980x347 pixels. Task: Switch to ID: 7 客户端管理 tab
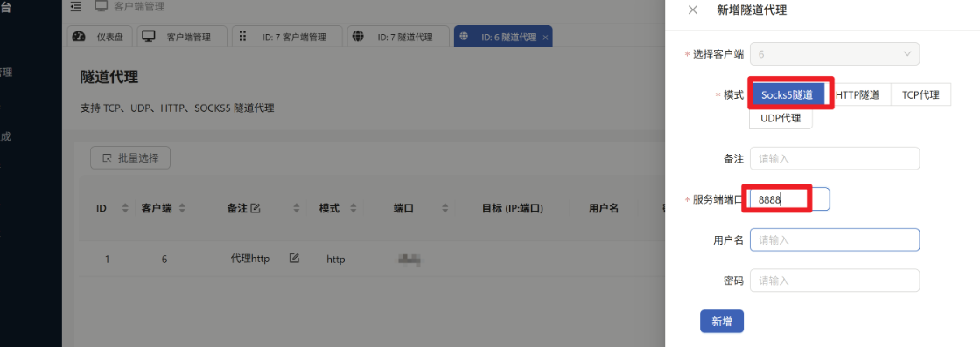pos(288,36)
